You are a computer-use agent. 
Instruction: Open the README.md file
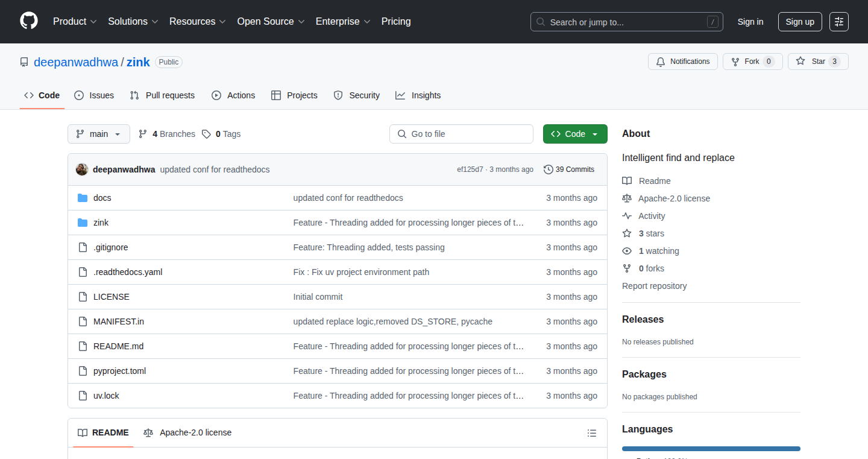tap(119, 346)
